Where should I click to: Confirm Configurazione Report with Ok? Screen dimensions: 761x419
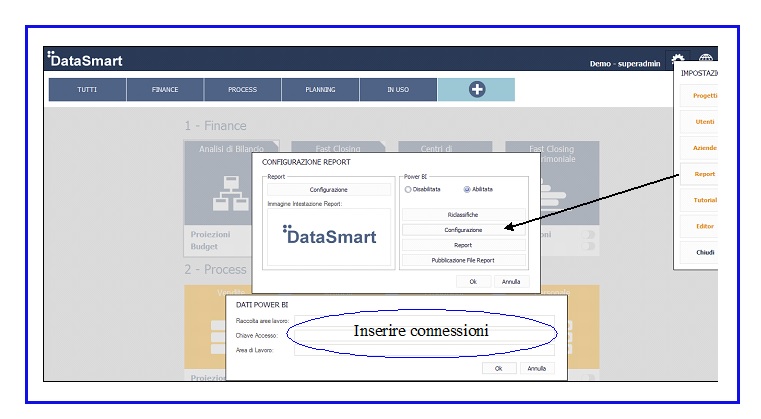click(473, 282)
